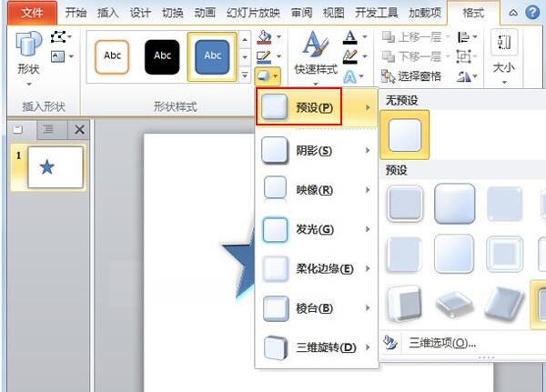The width and height of the screenshot is (546, 392).
Task: Choose third preset in second row
Action: (504, 254)
